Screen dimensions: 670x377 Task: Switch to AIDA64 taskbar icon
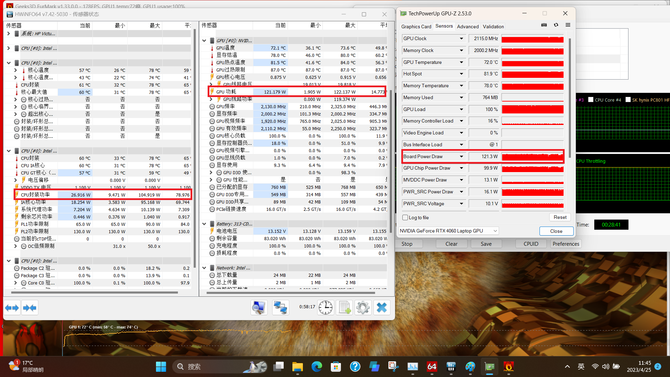click(x=432, y=367)
